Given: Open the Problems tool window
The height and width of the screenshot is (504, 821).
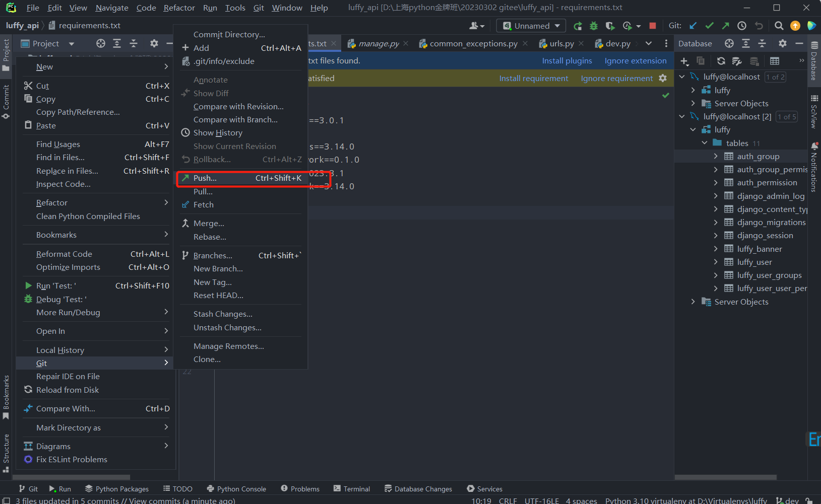Looking at the screenshot, I should click(x=300, y=488).
